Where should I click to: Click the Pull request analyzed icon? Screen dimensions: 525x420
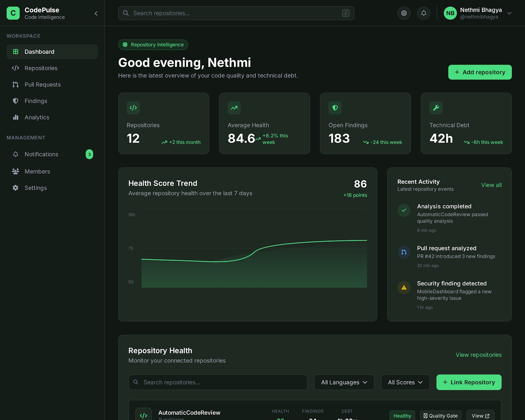[x=404, y=252]
